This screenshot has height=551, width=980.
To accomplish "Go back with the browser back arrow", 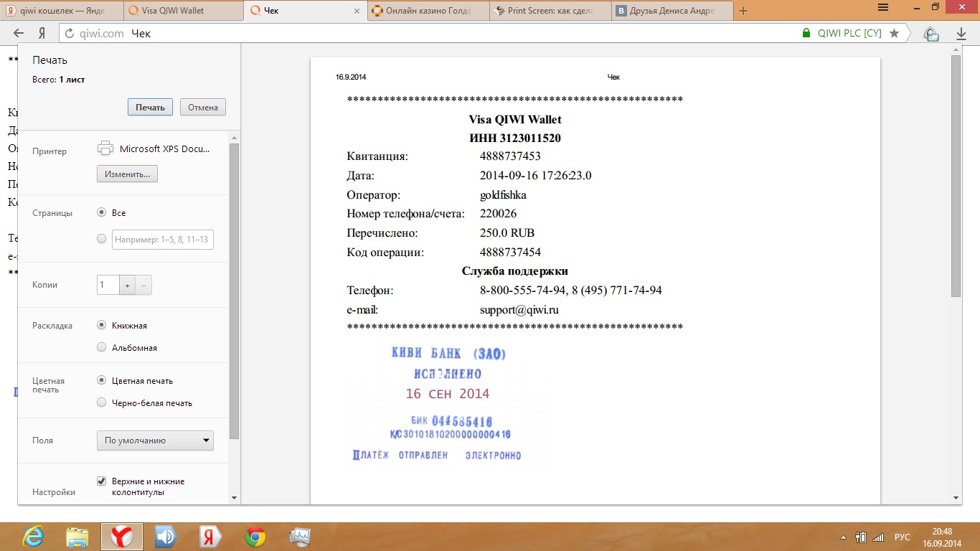I will (19, 33).
